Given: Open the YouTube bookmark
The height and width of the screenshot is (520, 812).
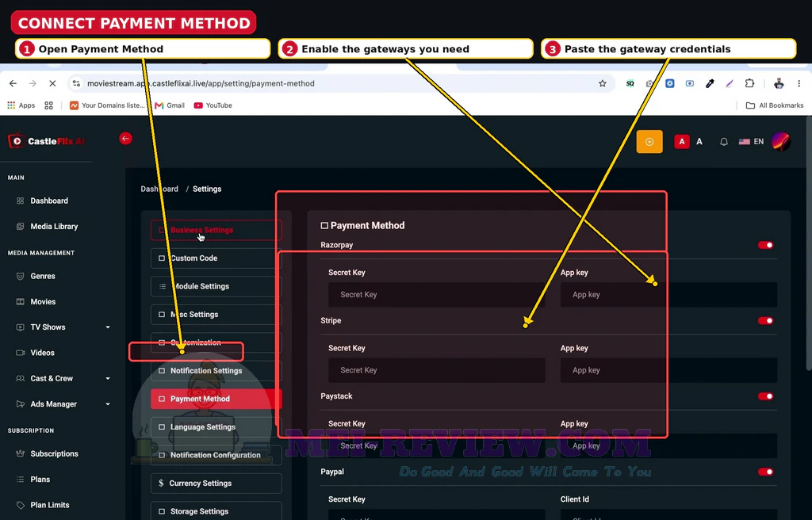Looking at the screenshot, I should [213, 105].
